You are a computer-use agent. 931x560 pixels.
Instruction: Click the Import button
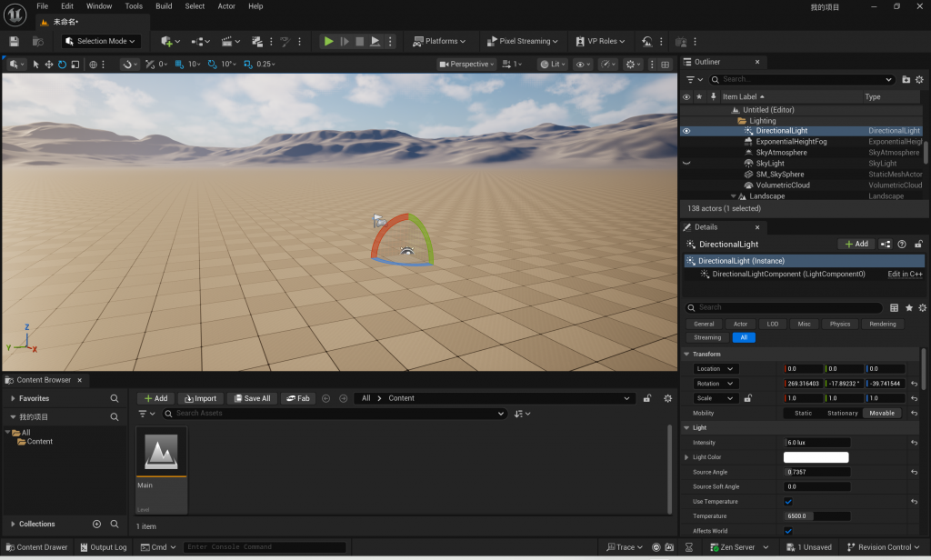click(201, 398)
